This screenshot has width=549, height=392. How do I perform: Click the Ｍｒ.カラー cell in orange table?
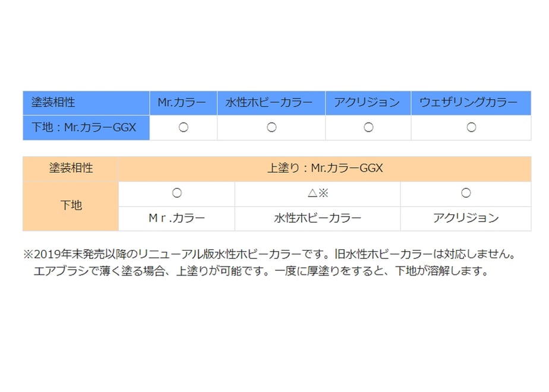click(x=177, y=219)
